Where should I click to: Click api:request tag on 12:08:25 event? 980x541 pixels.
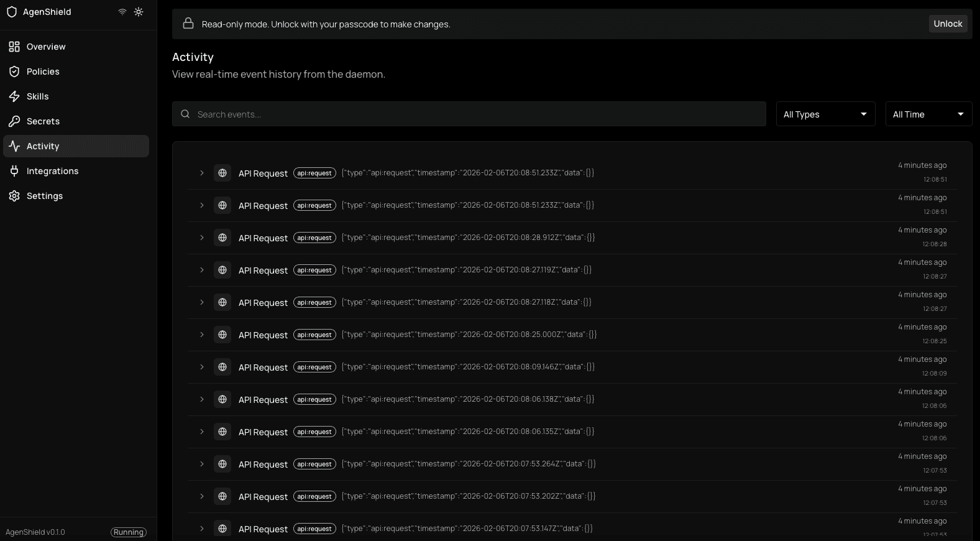314,335
